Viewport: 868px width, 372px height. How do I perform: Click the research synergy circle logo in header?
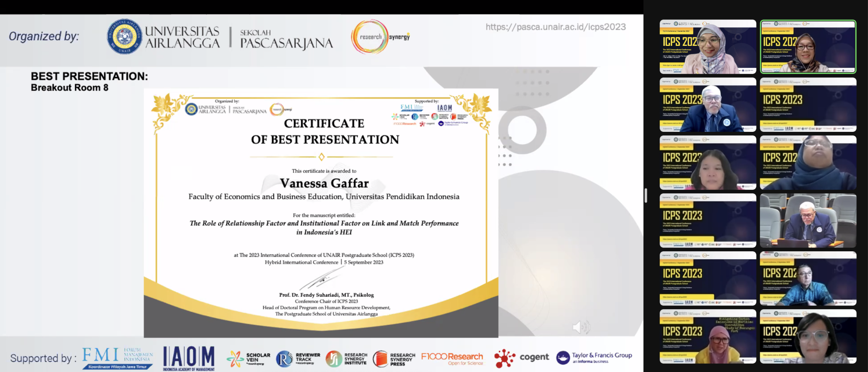click(x=380, y=37)
